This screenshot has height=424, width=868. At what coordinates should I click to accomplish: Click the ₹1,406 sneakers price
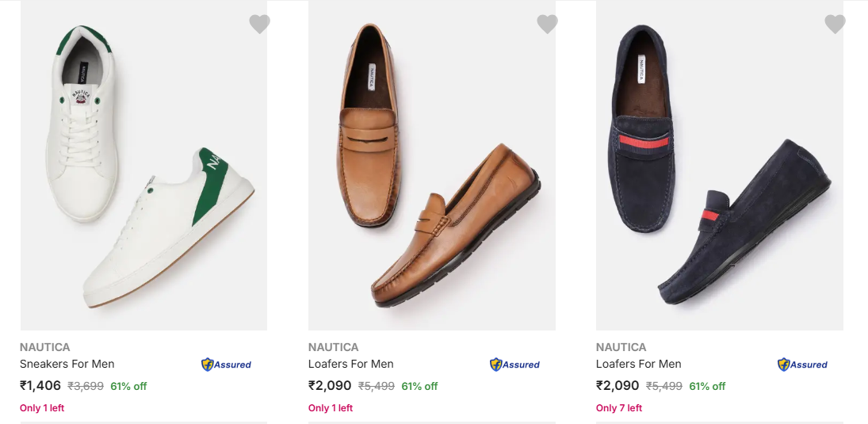click(x=40, y=386)
